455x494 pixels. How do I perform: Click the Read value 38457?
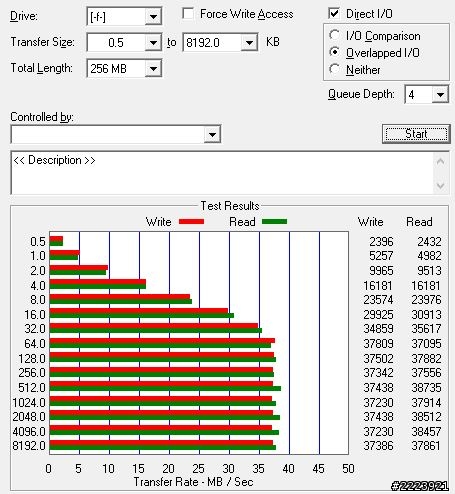coord(426,431)
